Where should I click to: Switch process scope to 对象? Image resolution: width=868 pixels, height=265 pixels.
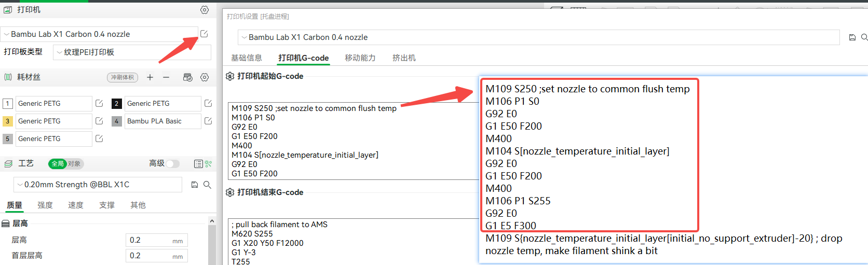pos(74,164)
